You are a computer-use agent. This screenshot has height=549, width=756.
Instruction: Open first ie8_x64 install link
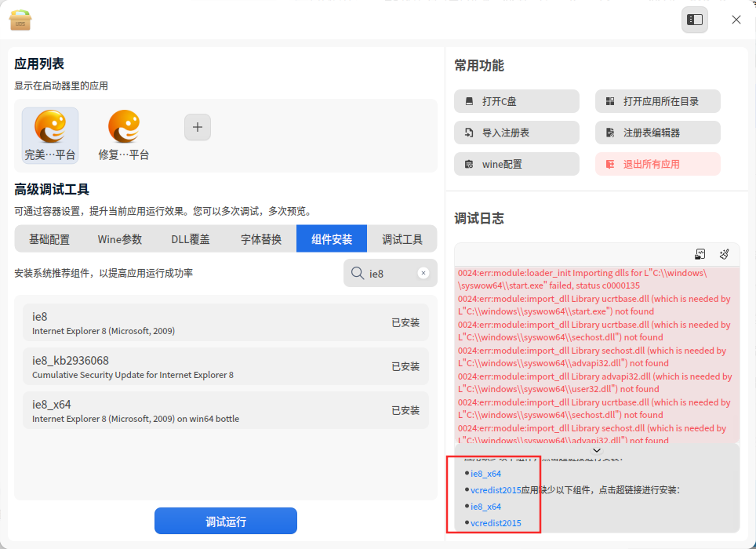tap(485, 474)
